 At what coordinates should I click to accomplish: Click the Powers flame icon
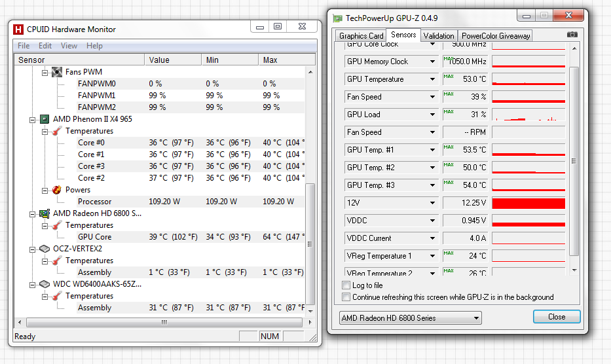57,190
